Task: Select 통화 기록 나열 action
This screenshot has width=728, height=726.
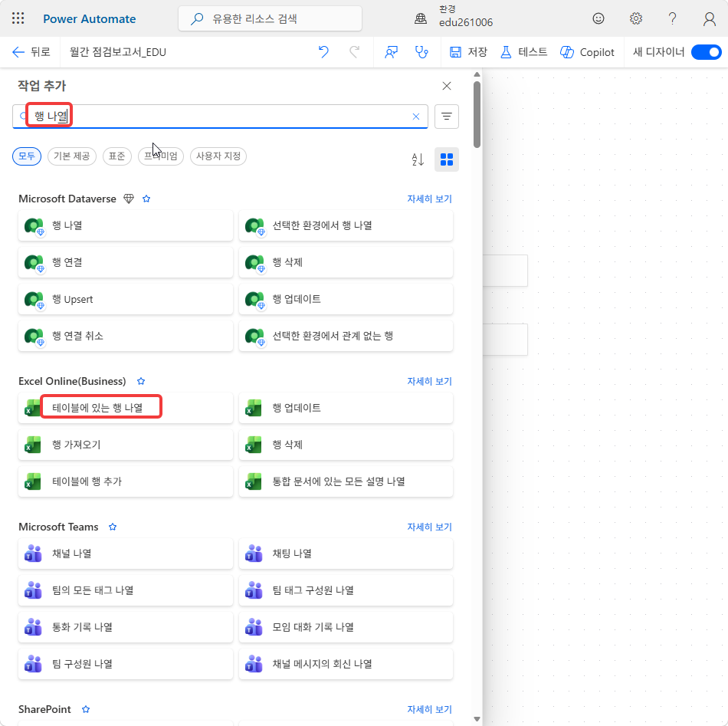Action: (x=126, y=627)
